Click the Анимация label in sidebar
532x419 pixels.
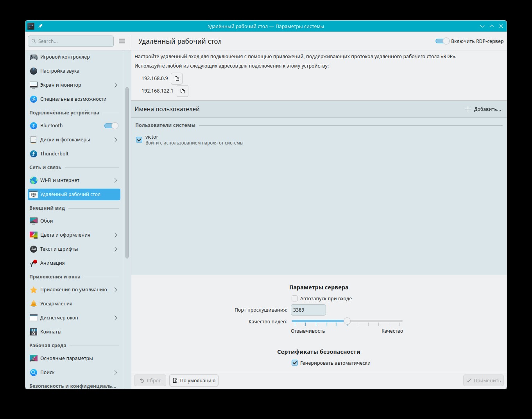(52, 263)
